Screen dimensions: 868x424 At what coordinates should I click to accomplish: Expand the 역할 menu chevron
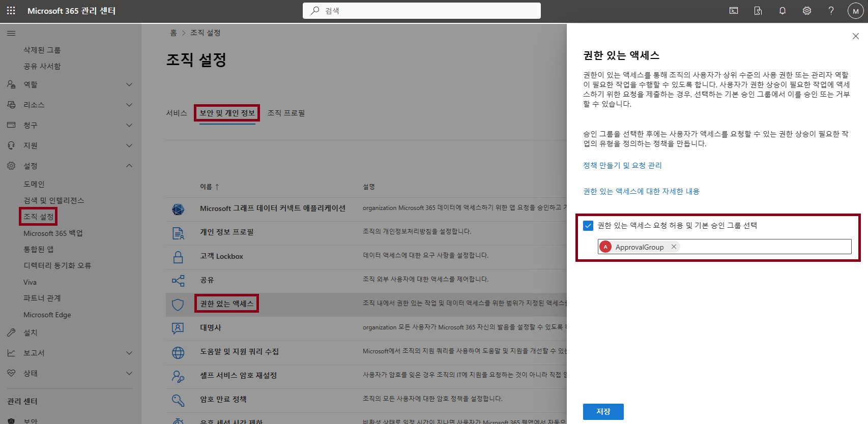pyautogui.click(x=129, y=84)
